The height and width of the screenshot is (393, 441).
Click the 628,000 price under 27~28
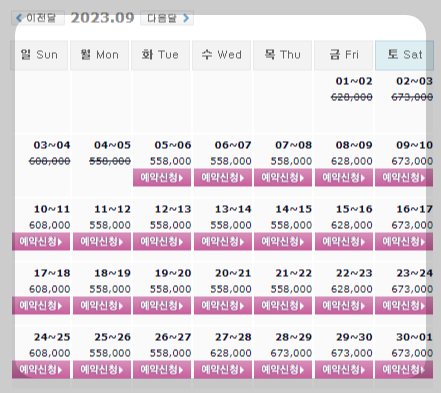pos(231,353)
